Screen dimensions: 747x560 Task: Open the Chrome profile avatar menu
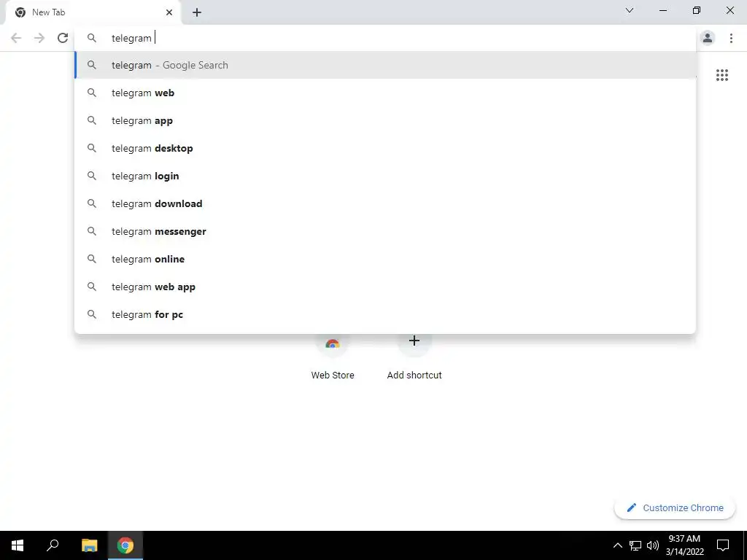708,38
